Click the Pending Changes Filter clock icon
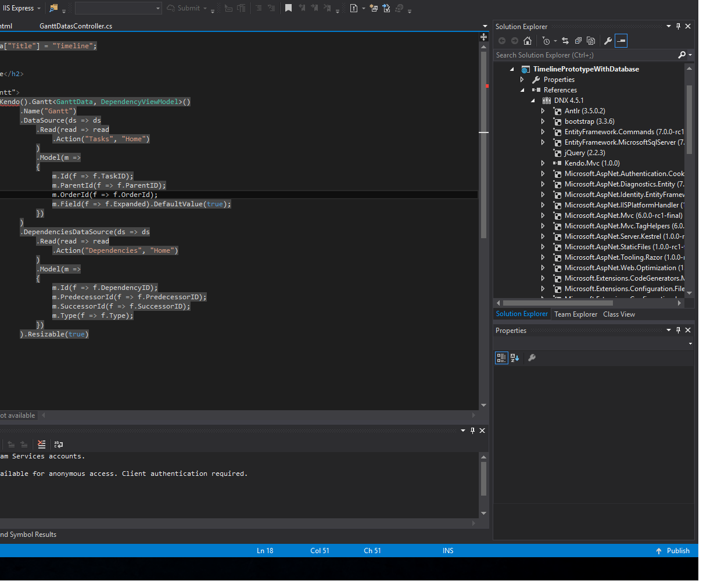703x588 pixels. [546, 41]
